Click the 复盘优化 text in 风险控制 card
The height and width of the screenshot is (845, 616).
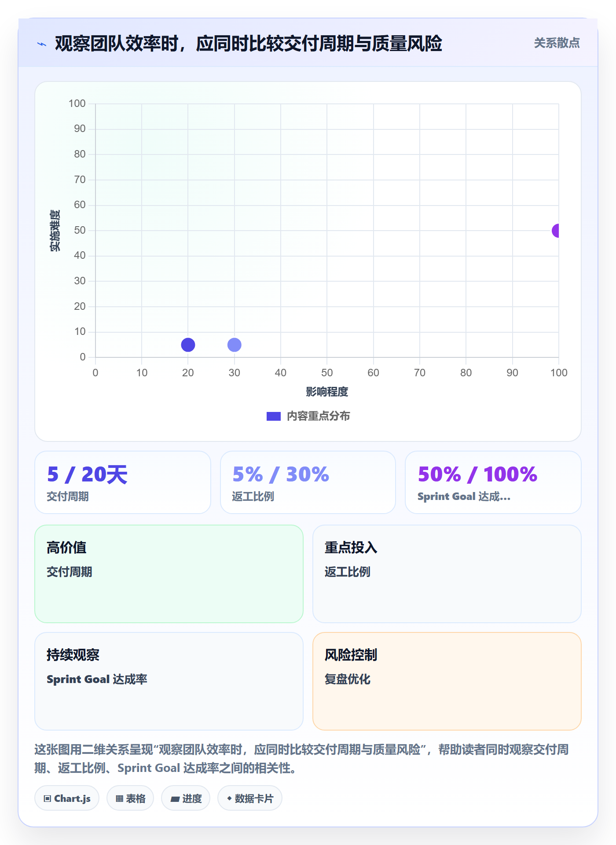[347, 679]
